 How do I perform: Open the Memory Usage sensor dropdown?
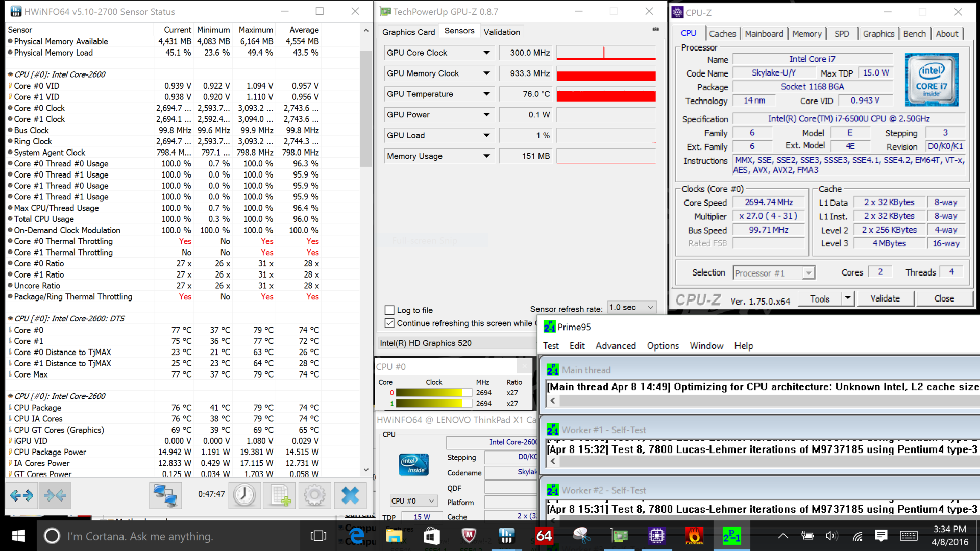(486, 156)
